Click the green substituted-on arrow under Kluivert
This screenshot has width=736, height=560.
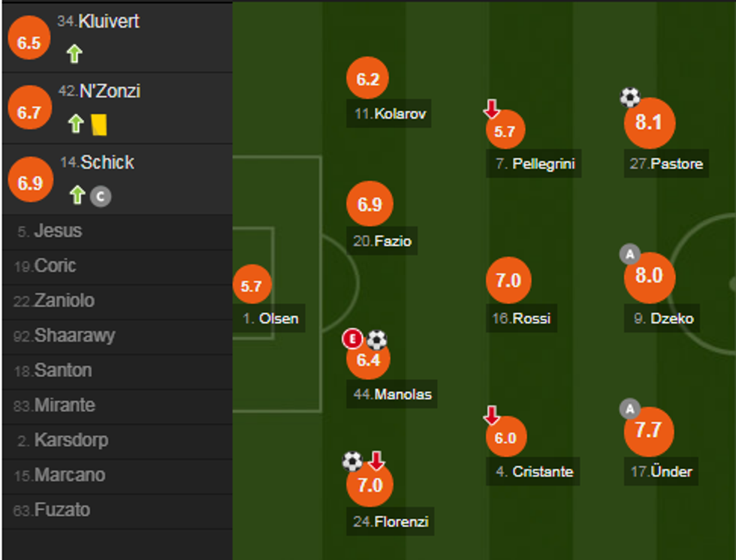(x=74, y=54)
